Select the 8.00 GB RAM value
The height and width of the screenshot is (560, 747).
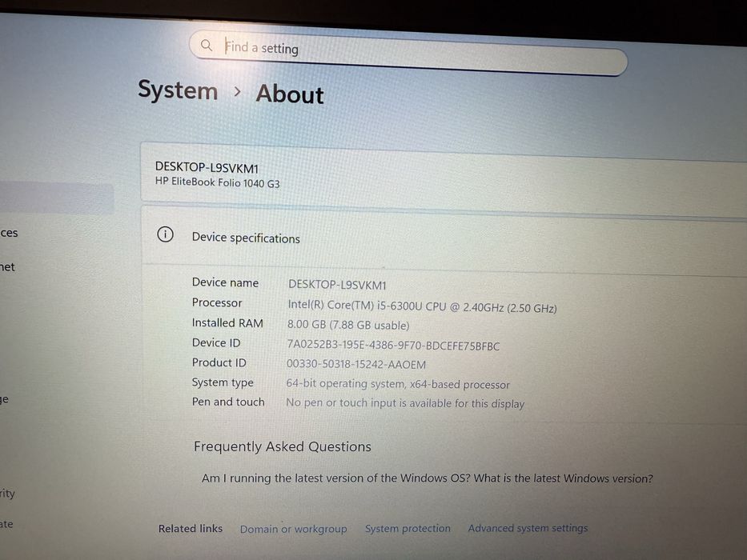pos(347,325)
